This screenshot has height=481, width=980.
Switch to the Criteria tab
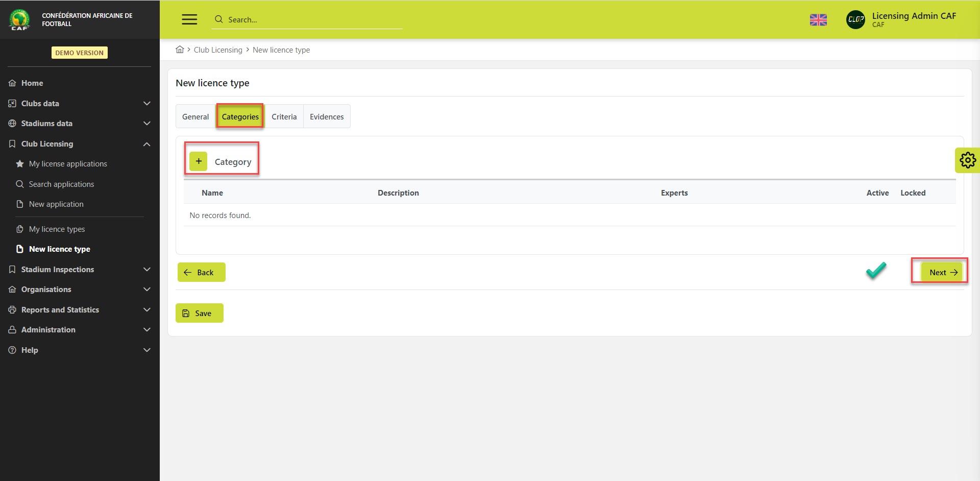pyautogui.click(x=284, y=117)
